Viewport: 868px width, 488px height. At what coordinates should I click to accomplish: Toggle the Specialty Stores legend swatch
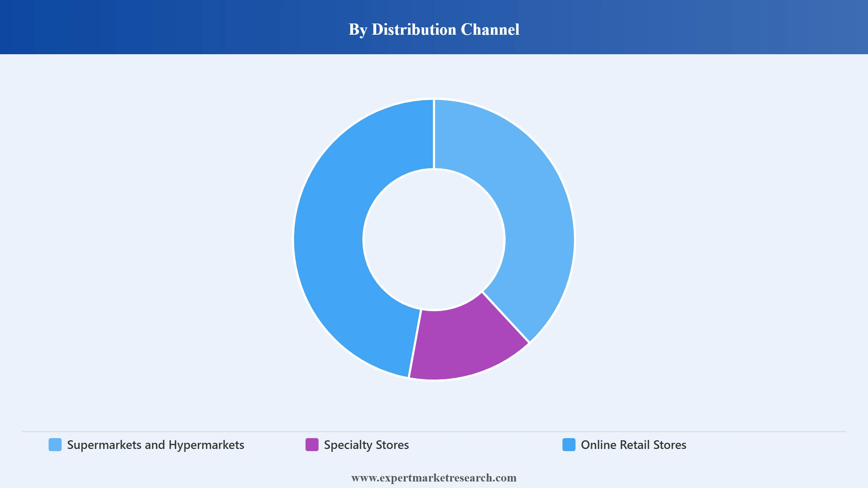coord(312,445)
